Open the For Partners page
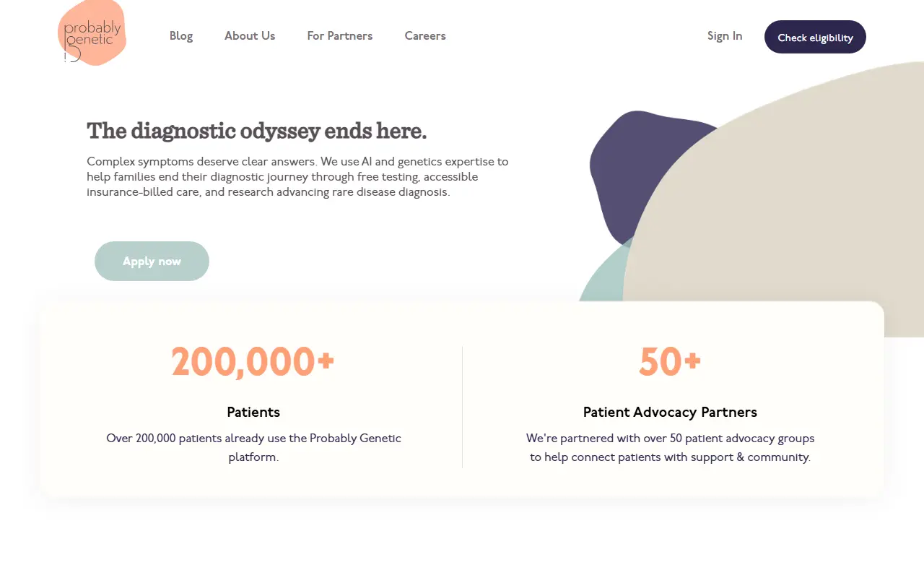 pos(340,36)
